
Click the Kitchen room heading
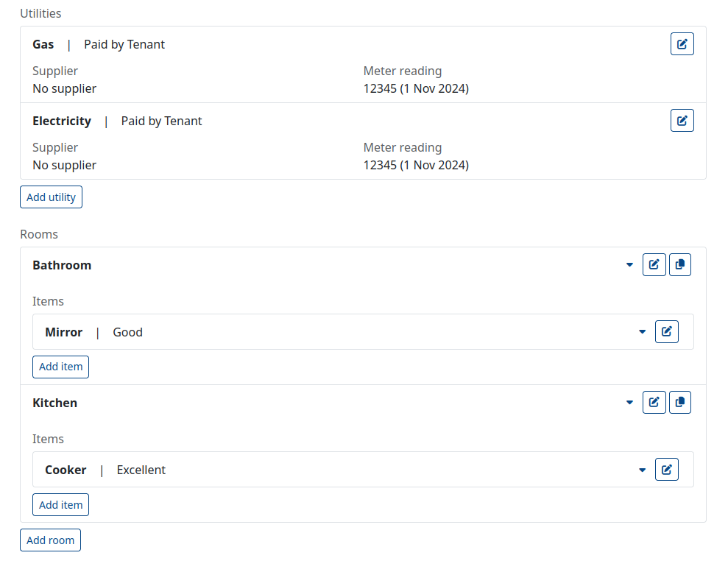54,403
